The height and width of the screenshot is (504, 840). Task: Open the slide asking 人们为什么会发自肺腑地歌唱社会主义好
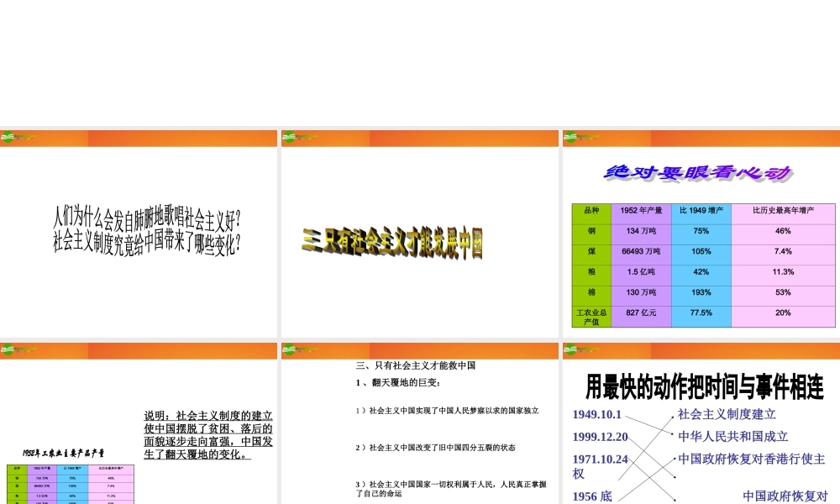139,234
